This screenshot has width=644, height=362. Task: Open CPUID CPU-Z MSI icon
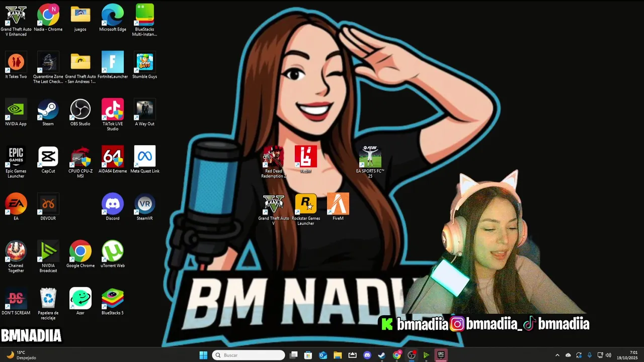(80, 162)
